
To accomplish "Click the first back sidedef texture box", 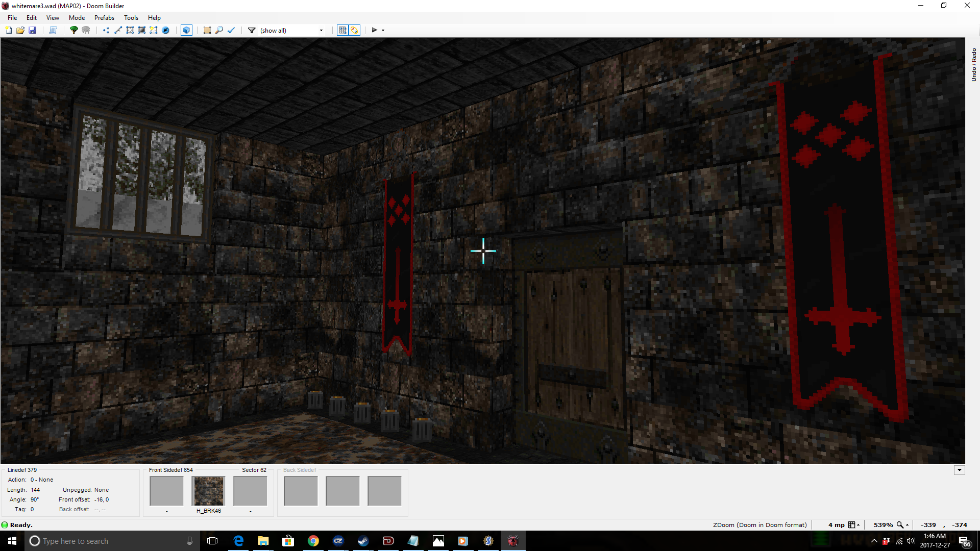I will (301, 491).
